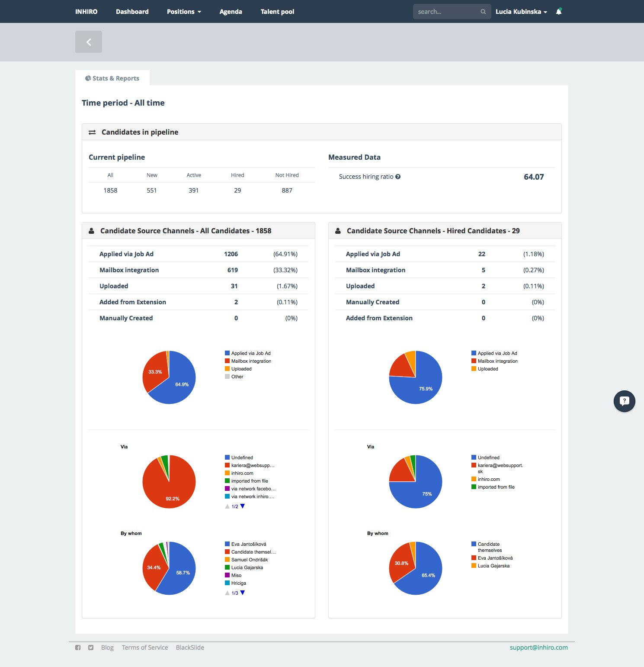
Task: Go to the Agenda page
Action: click(x=231, y=12)
